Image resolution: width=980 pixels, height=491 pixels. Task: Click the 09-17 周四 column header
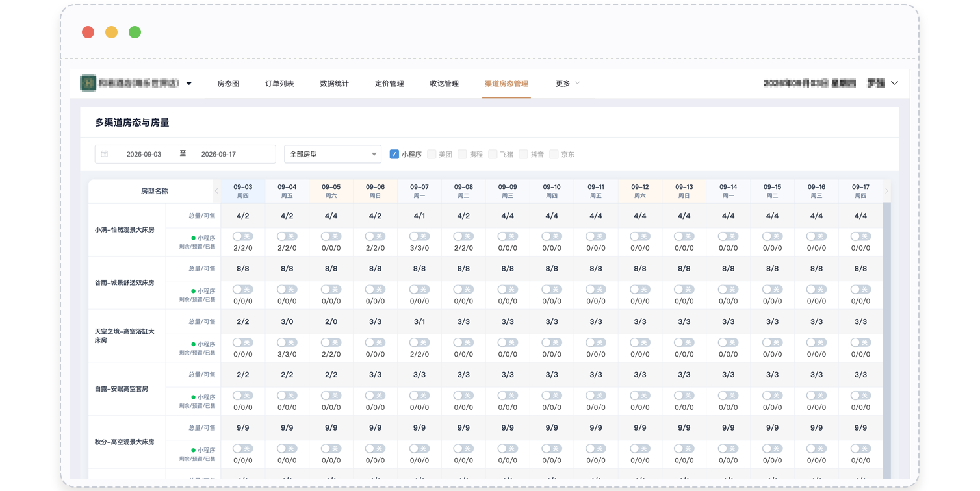[860, 191]
